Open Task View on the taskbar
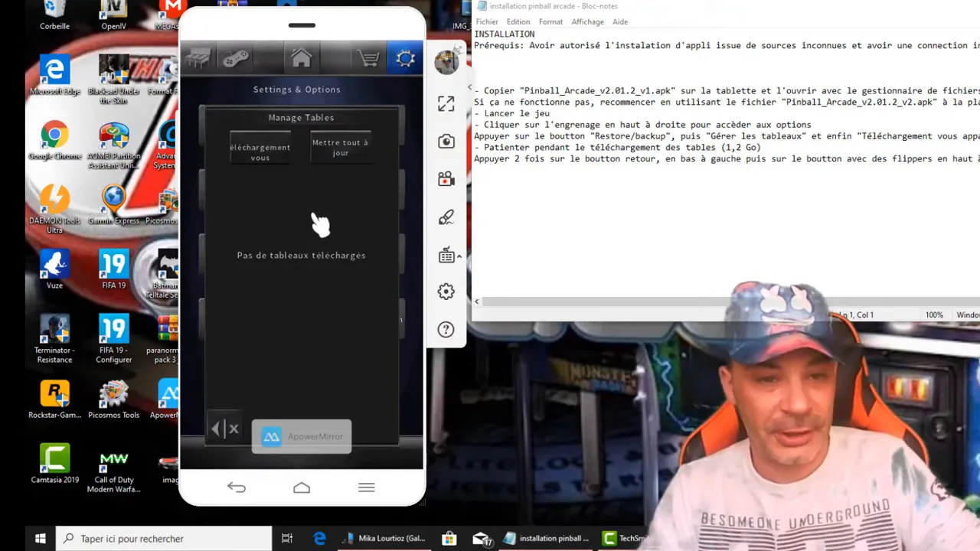Screen dimensions: 980x551 [x=287, y=539]
